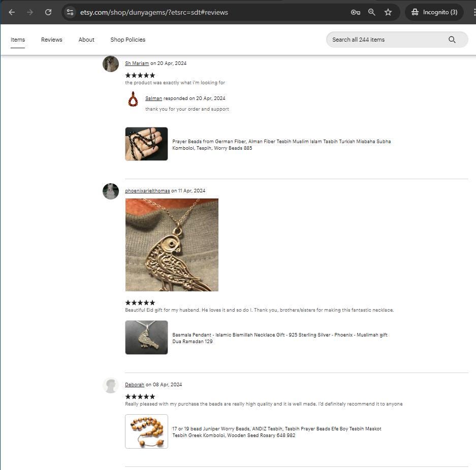Bookmark this page with the star icon

(x=388, y=12)
